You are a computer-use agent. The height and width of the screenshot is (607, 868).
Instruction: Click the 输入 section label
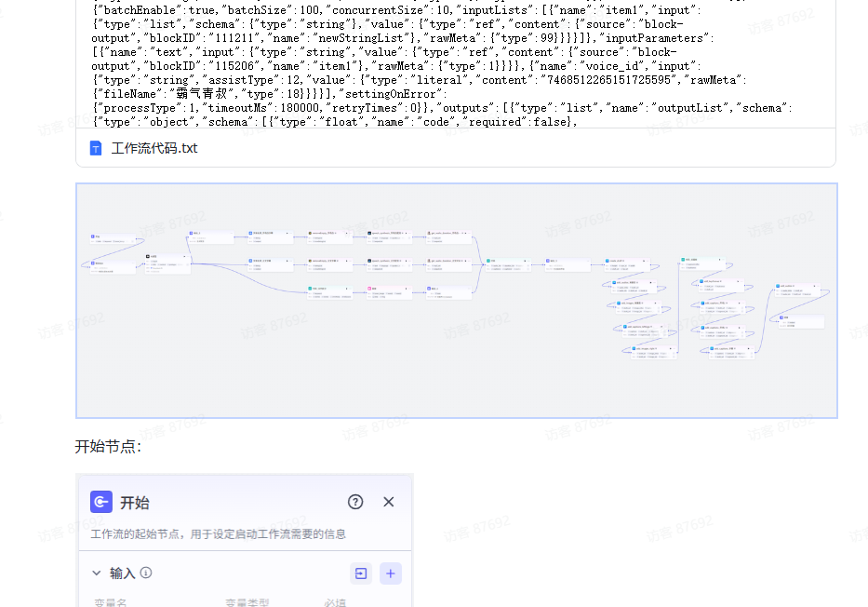(123, 573)
